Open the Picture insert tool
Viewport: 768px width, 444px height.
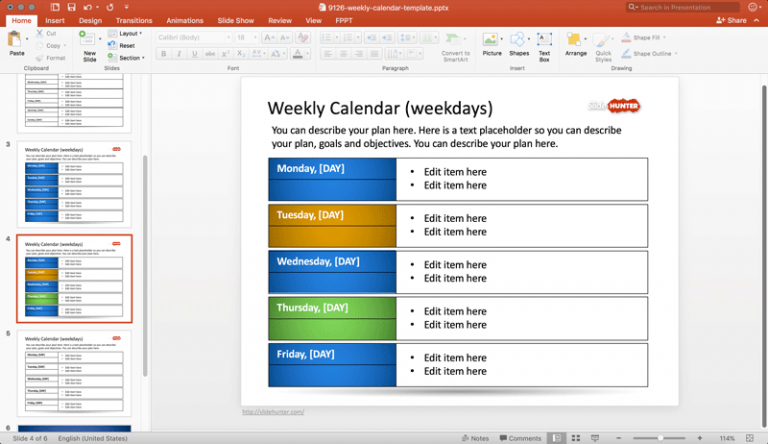pos(492,43)
